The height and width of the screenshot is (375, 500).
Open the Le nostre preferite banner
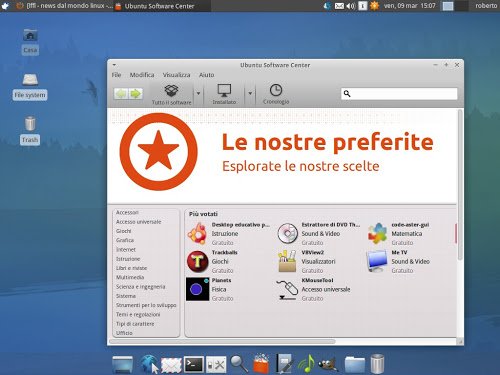point(282,154)
